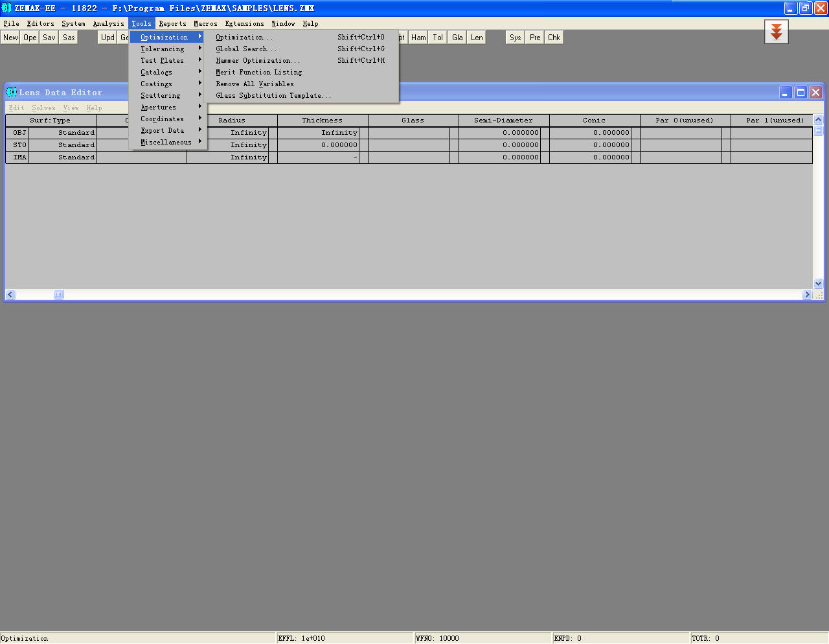Click the vertical scrollbar down arrow
Viewport: 829px width, 644px height.
818,283
